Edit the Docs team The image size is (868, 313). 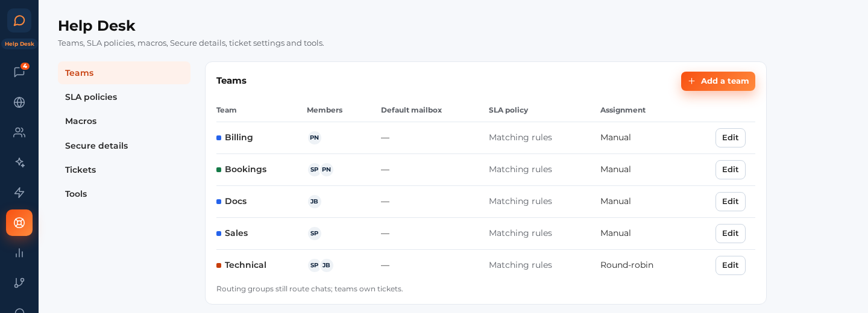tap(730, 202)
